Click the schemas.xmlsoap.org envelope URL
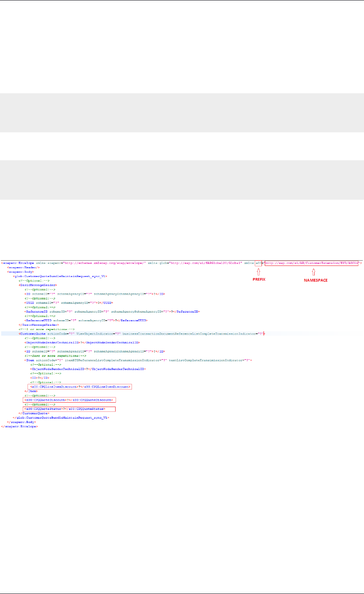The image size is (364, 594). coord(104,263)
